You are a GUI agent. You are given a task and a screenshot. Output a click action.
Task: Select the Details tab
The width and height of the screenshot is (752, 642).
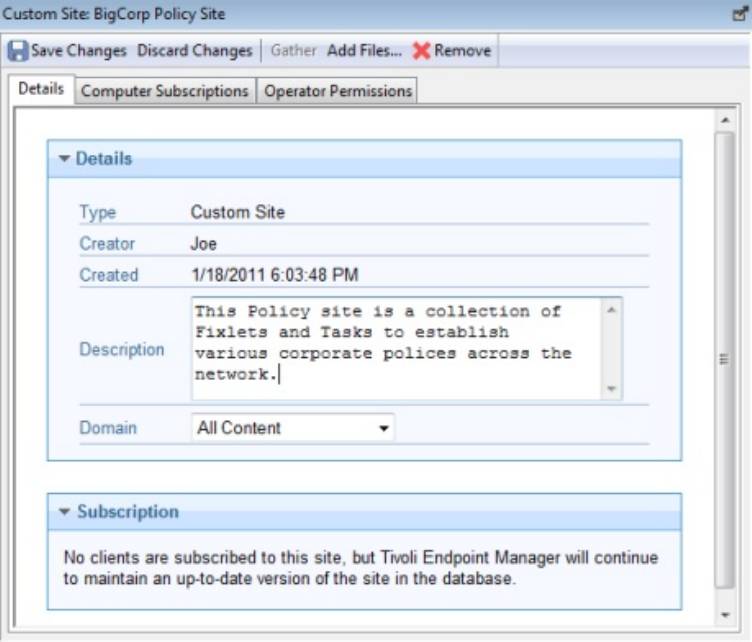click(x=41, y=89)
